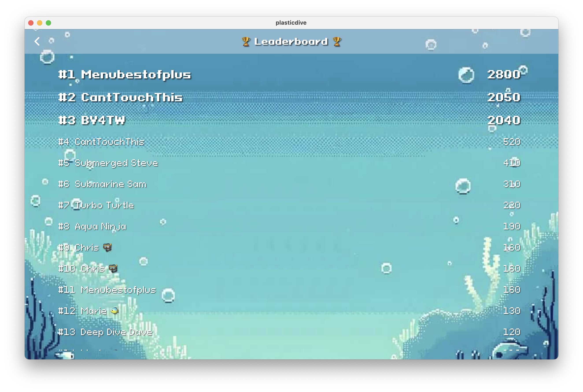Click the right trophy icon
Image resolution: width=583 pixels, height=392 pixels.
(x=337, y=41)
